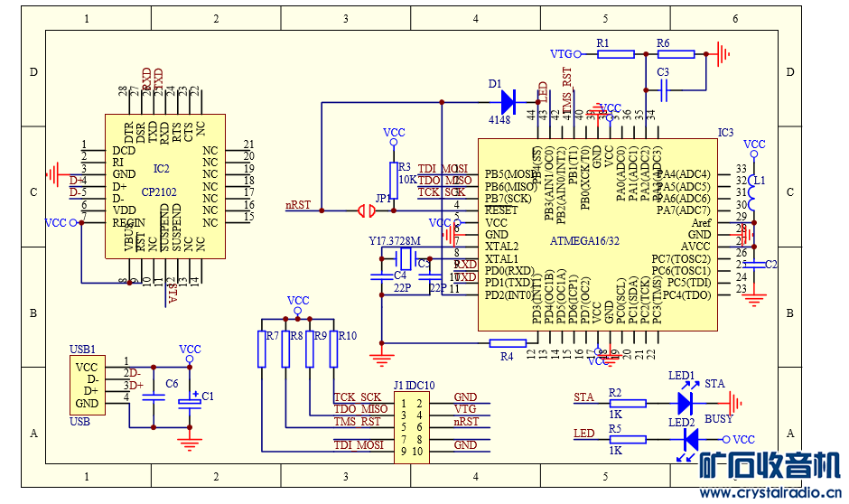Select resistor R6 near the ground
849x504 pixels.
(676, 54)
